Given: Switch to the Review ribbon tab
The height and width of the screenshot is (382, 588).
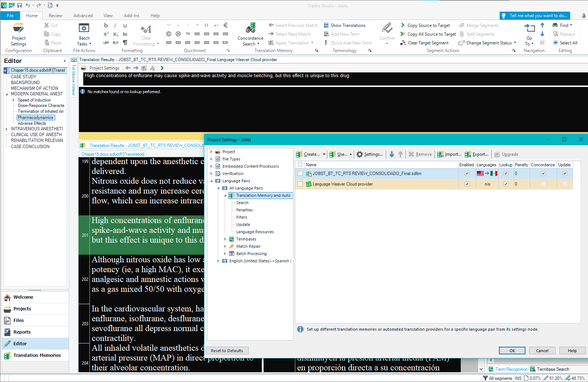Looking at the screenshot, I should [x=55, y=16].
